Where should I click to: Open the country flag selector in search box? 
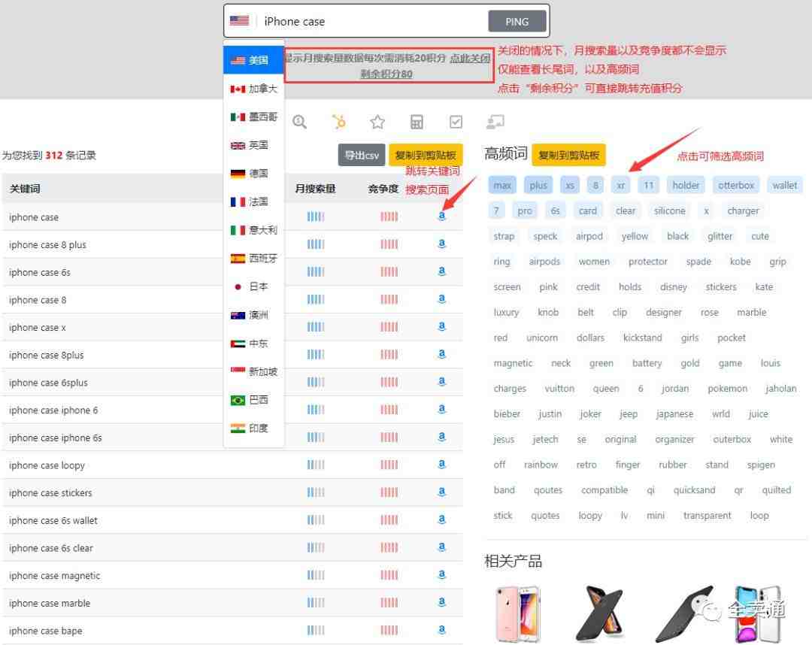click(x=239, y=21)
